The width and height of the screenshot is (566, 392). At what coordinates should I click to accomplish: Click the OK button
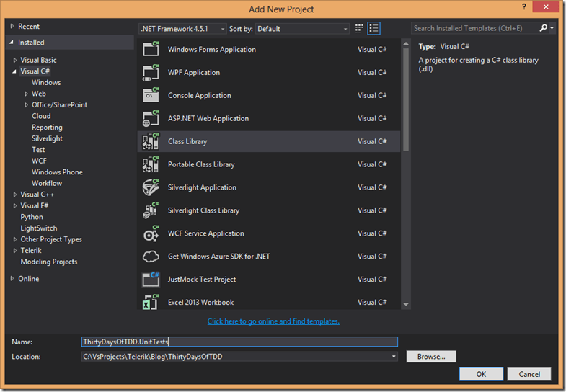(481, 374)
